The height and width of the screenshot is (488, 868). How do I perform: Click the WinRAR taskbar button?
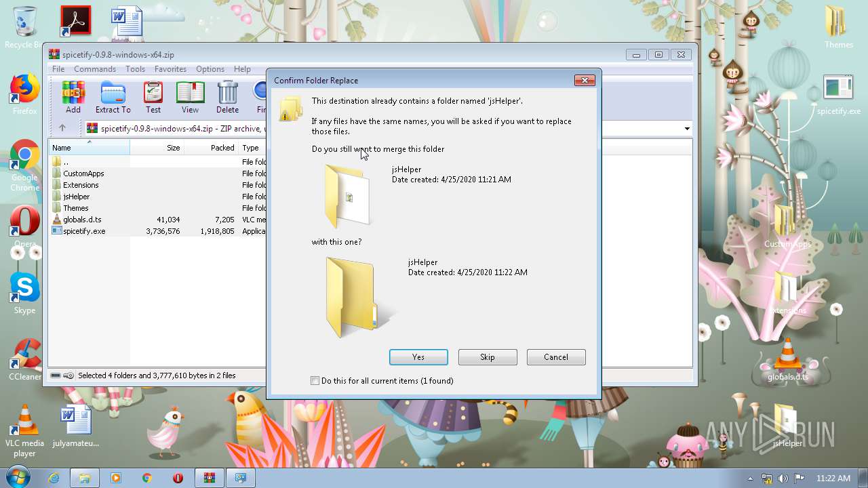click(x=210, y=478)
